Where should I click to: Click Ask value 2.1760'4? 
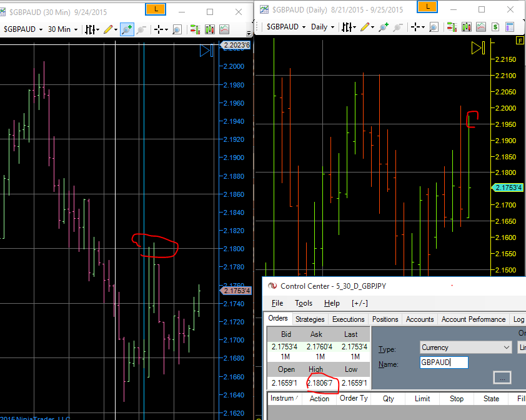click(319, 347)
